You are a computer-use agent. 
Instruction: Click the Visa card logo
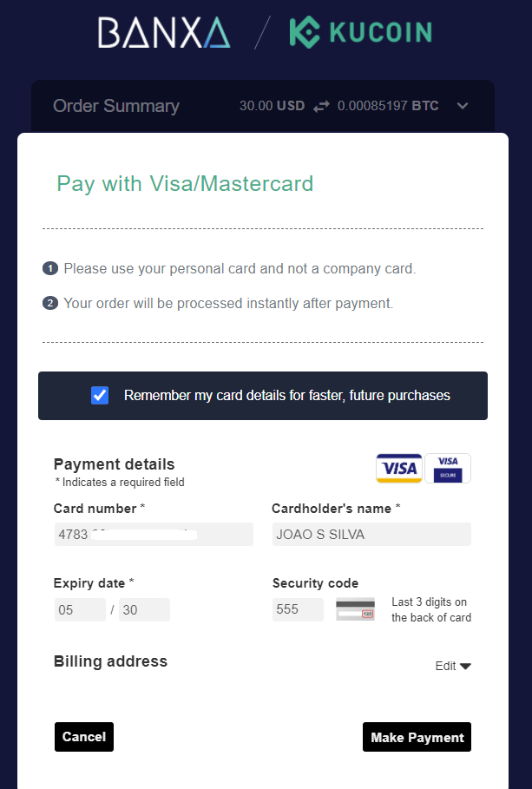(x=398, y=468)
